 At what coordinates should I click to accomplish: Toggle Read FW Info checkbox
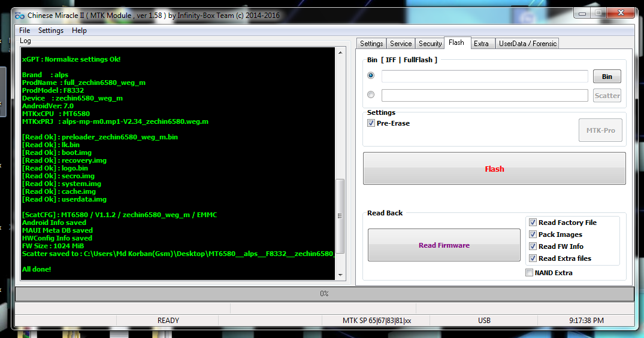533,246
